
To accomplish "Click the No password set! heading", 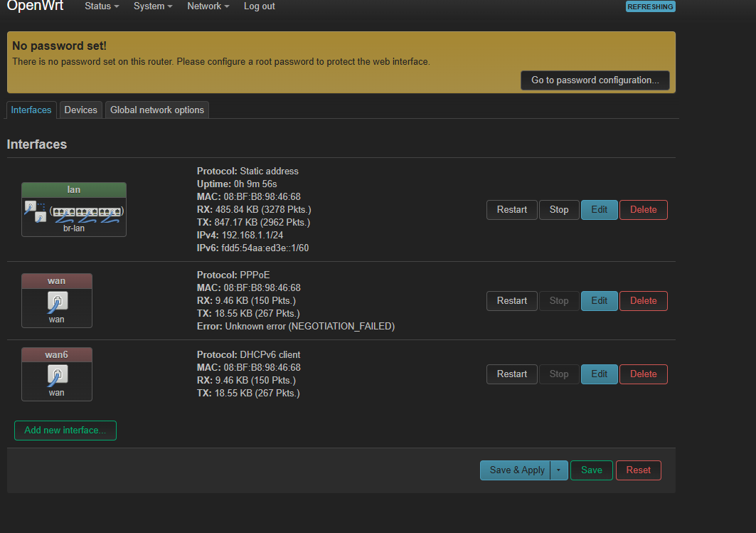I will (59, 46).
